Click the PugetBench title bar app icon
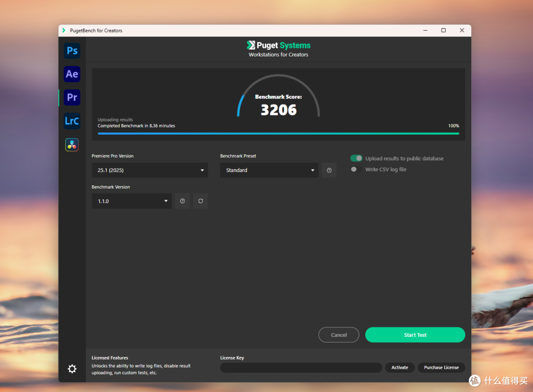Viewport: 533px width, 392px height. tap(64, 30)
